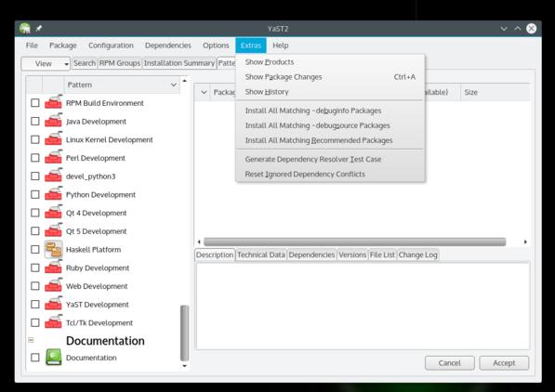Screen dimensions: 555x392
Task: Click the pin icon in the title bar
Action: (x=39, y=28)
